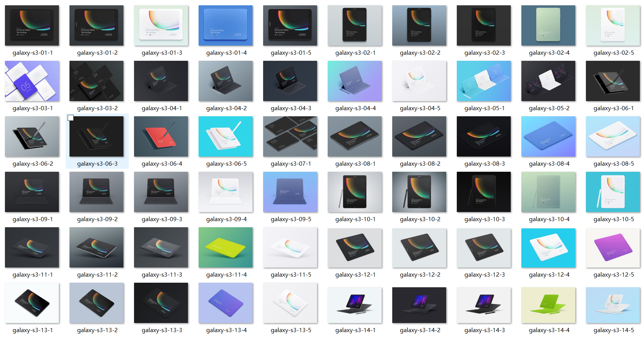
Task: Select the galaxy-s3-07-1 grid mockup thumbnail
Action: (x=290, y=136)
